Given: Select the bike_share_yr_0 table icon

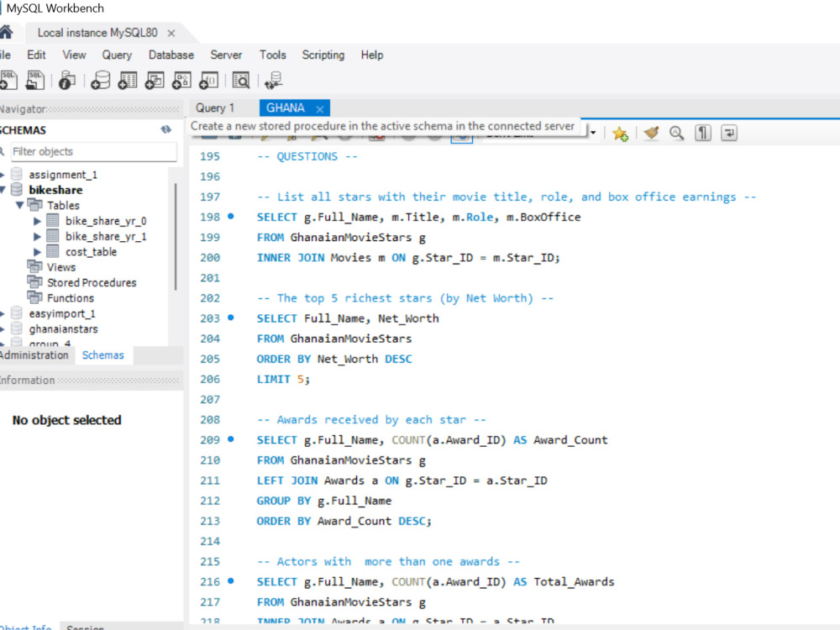Looking at the screenshot, I should (x=52, y=220).
